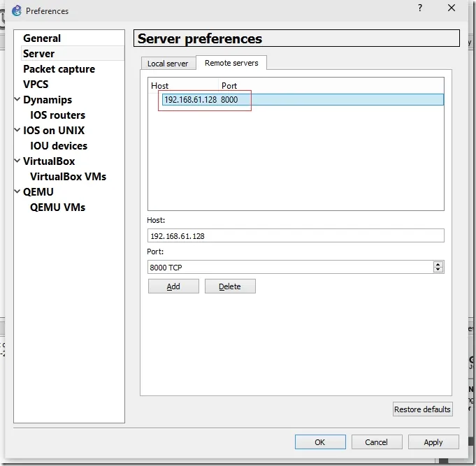Open the IOS routers preferences page
This screenshot has height=466, width=476.
58,115
